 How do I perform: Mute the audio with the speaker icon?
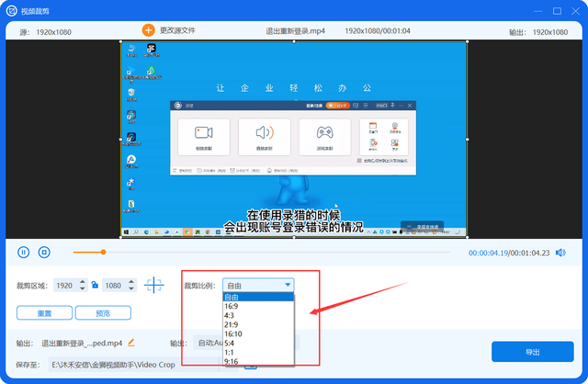tap(560, 253)
